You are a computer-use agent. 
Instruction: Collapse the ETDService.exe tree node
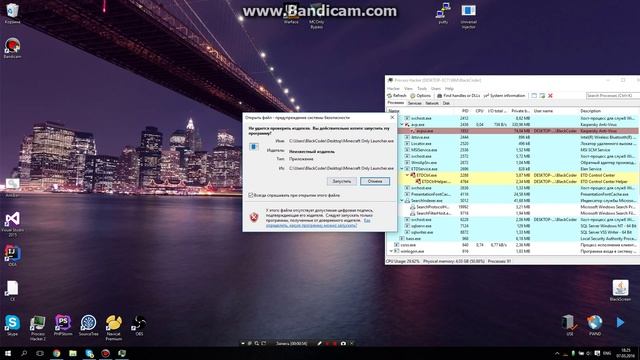tap(402, 169)
